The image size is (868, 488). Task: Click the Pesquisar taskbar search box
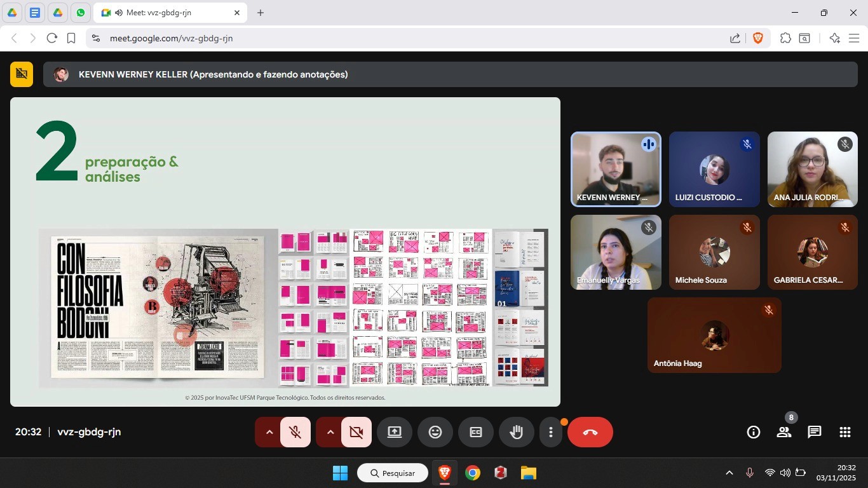[x=392, y=473]
